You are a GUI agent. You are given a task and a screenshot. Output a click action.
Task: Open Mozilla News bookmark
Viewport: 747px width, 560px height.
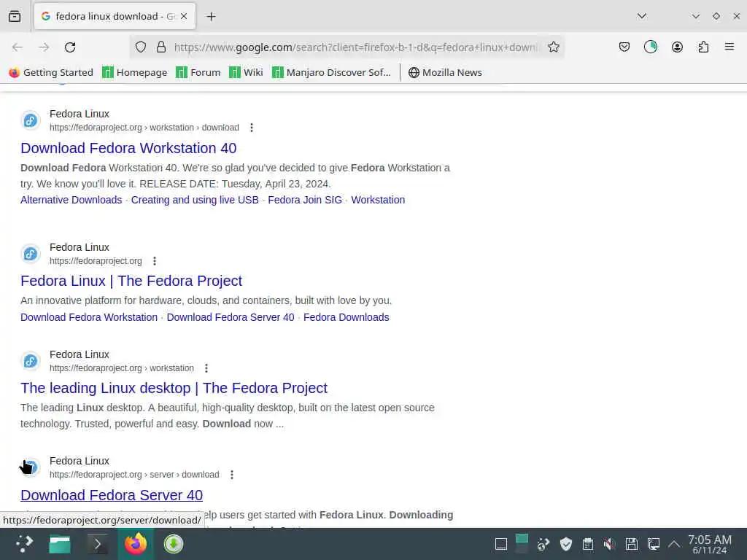coord(445,72)
